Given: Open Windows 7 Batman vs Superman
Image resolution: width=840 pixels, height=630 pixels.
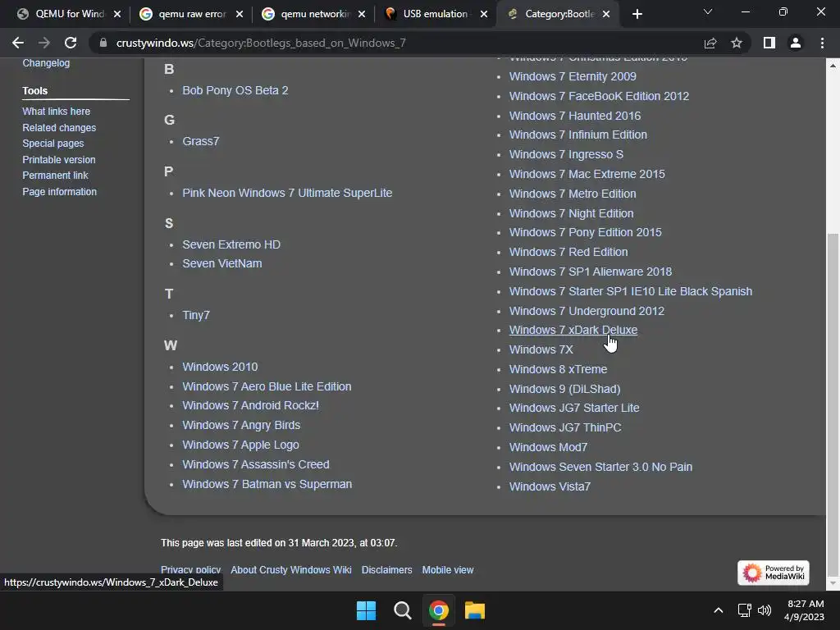Looking at the screenshot, I should tap(267, 484).
